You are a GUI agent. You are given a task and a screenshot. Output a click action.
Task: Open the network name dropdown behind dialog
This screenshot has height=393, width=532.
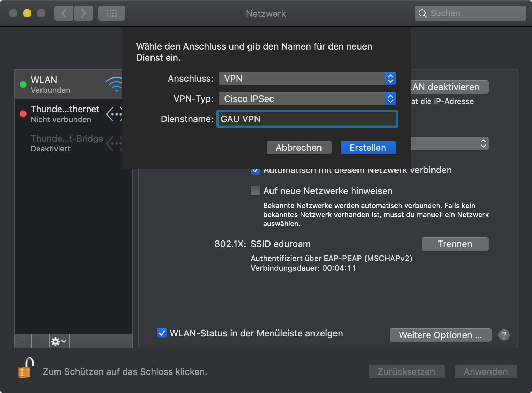pyautogui.click(x=450, y=143)
